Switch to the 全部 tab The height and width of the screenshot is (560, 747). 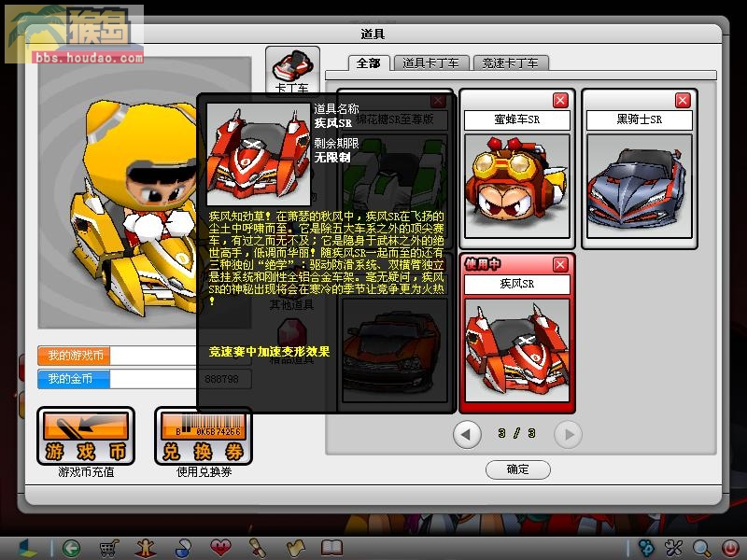369,63
